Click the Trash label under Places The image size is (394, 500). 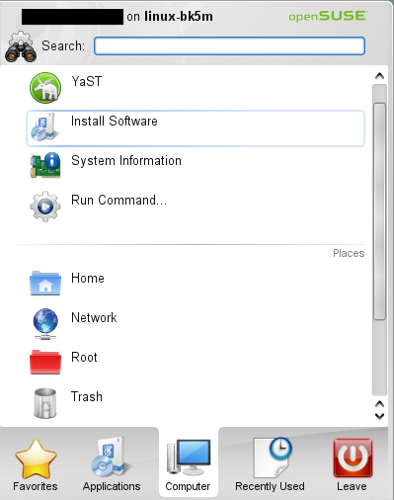[x=87, y=397]
